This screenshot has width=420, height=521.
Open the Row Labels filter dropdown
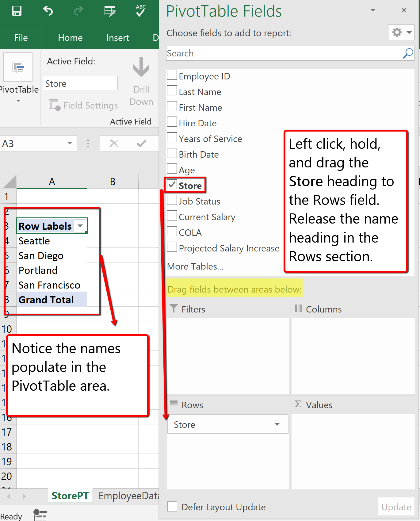(80, 226)
